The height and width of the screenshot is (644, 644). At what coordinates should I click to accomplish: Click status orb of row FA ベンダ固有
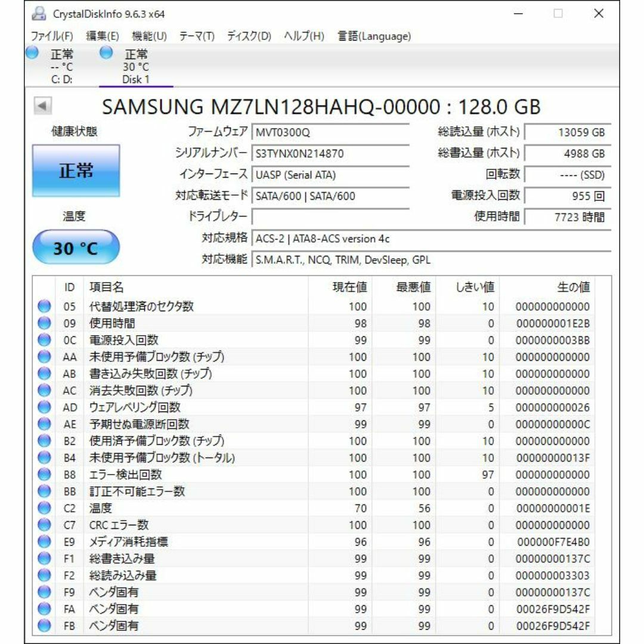[44, 609]
